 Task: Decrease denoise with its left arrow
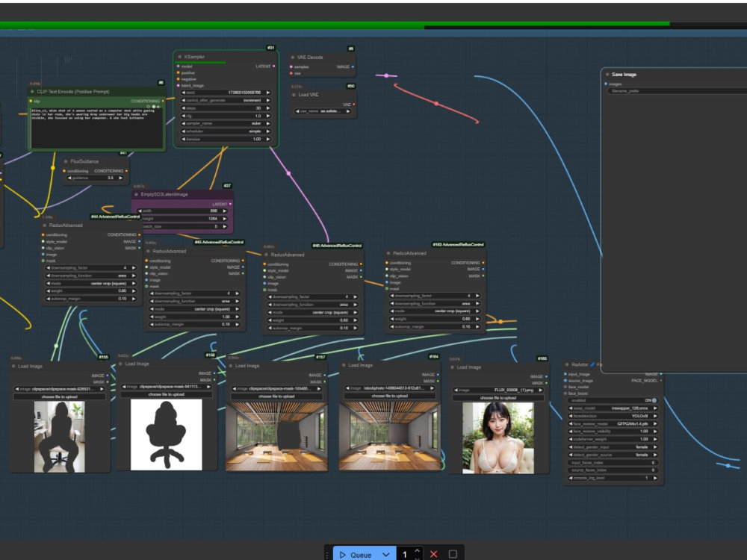184,139
